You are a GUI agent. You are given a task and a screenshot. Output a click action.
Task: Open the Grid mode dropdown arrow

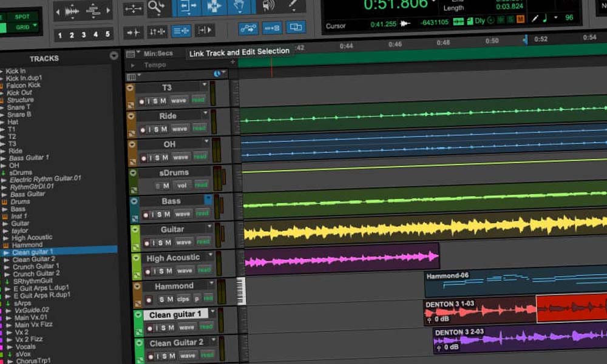click(x=35, y=25)
